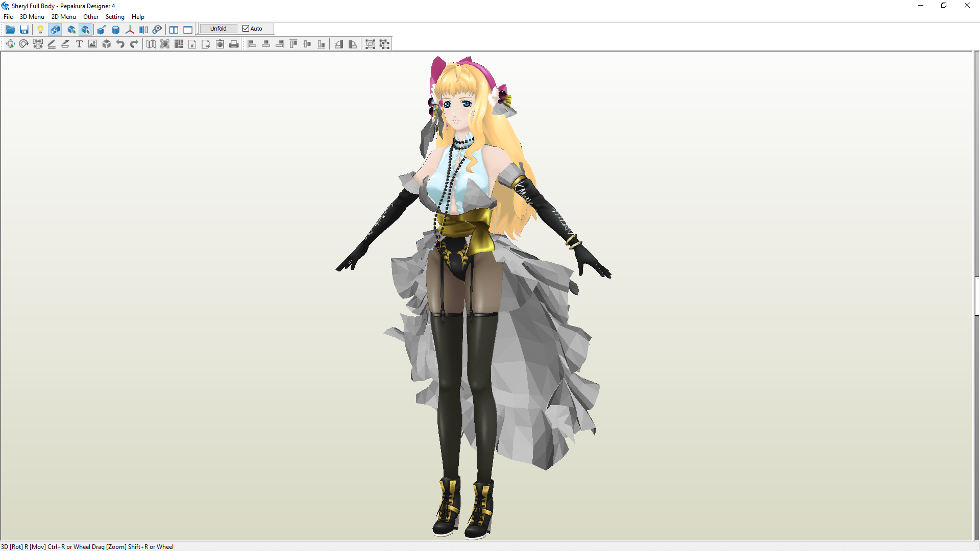Click the status bar 3D controls hint text

87,546
